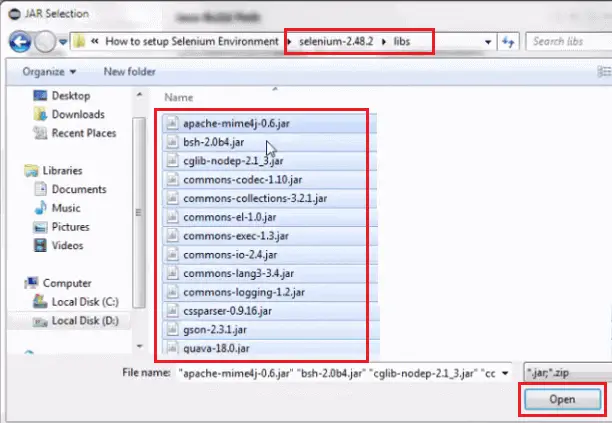Select commons-codec-1.10.jar file
612x423 pixels.
pyautogui.click(x=269, y=180)
